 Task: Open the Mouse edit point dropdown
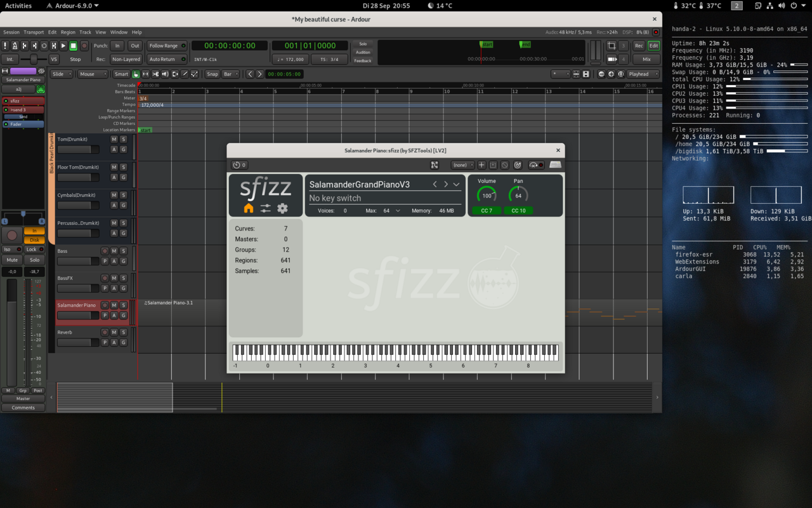[93, 74]
